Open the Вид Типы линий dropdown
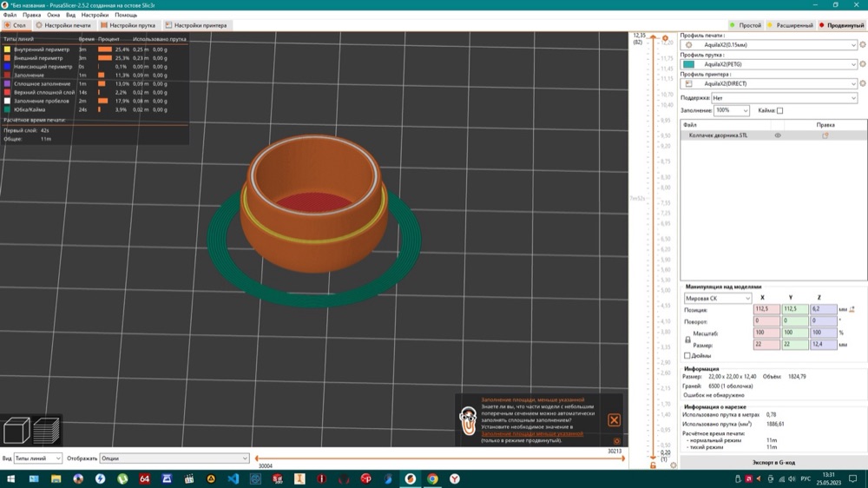868x488 pixels. click(37, 458)
